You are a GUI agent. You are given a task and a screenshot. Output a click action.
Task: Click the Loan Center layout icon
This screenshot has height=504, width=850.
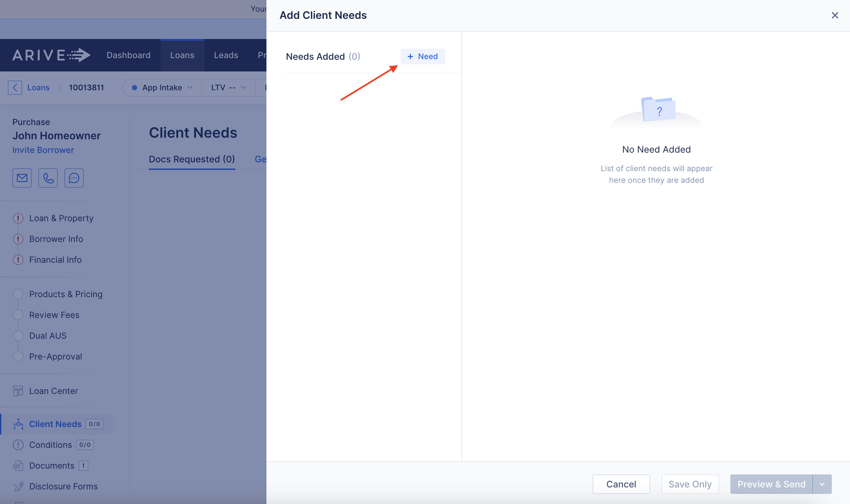pos(18,391)
